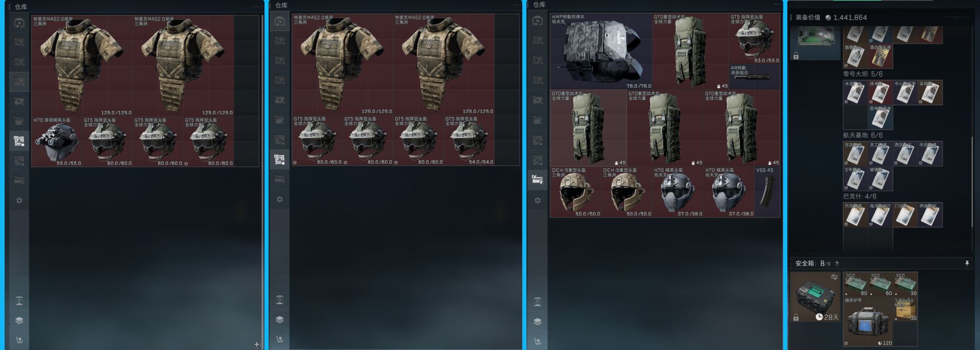Click plus icon at bottom-right of leftmost warehouse
Image resolution: width=980 pixels, height=350 pixels.
[x=257, y=344]
